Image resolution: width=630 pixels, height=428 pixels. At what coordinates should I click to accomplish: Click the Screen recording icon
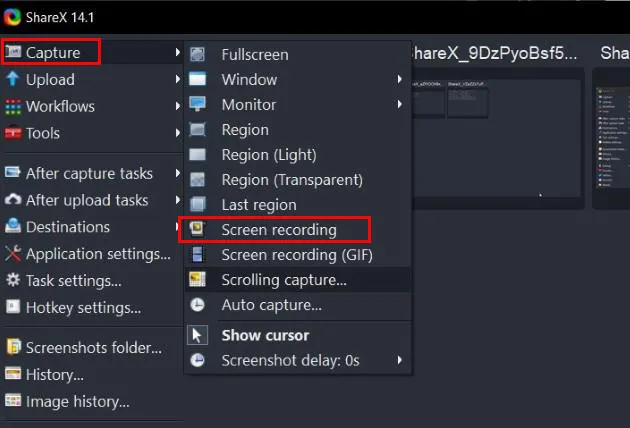click(x=197, y=229)
